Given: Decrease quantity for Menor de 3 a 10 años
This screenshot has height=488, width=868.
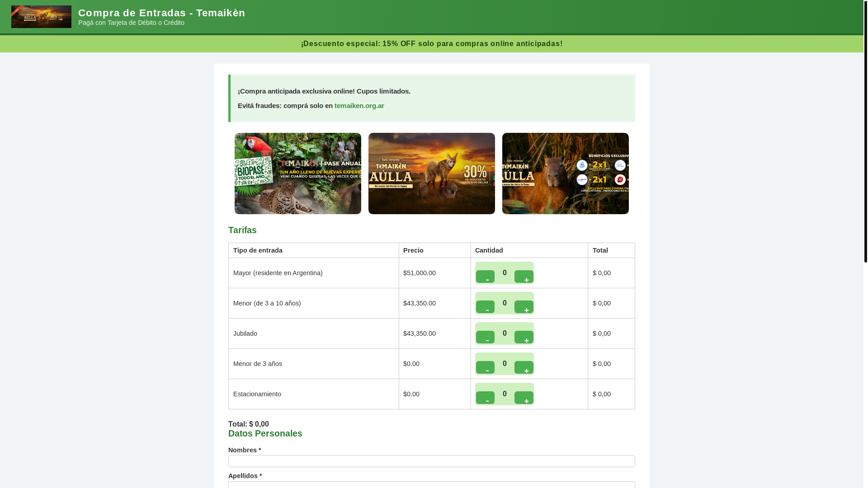Looking at the screenshot, I should click(485, 307).
